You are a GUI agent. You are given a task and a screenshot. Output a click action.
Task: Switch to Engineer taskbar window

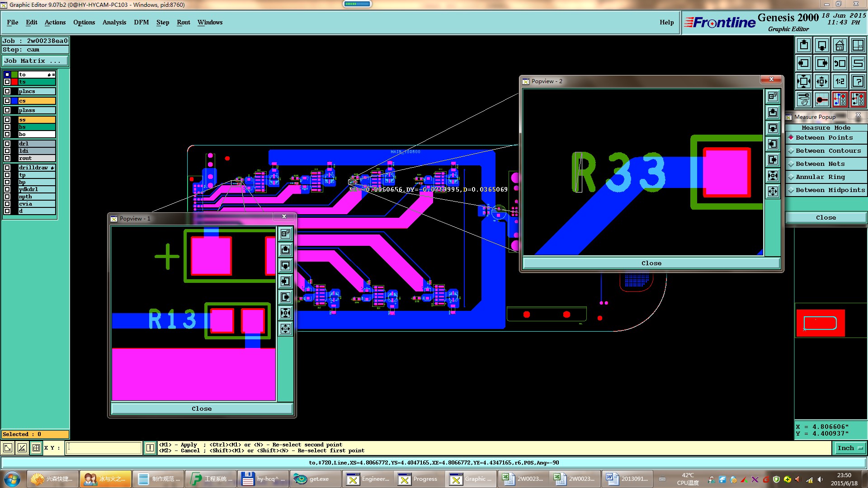pos(369,479)
